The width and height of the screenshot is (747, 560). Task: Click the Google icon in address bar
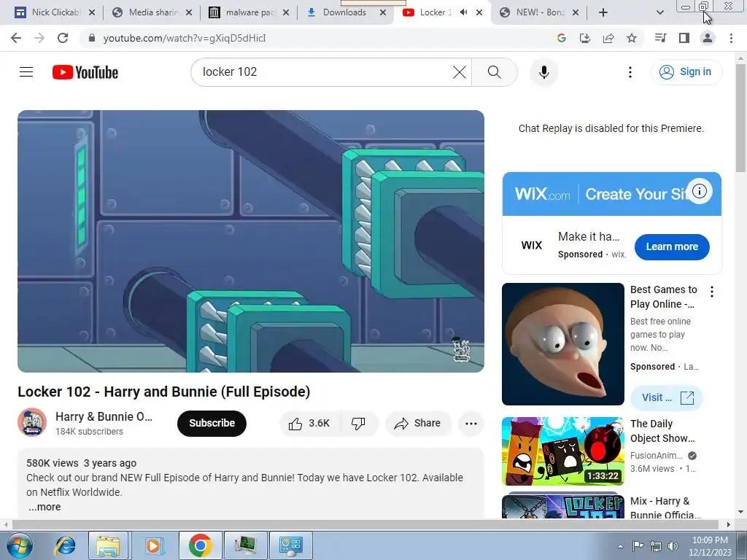click(x=561, y=38)
